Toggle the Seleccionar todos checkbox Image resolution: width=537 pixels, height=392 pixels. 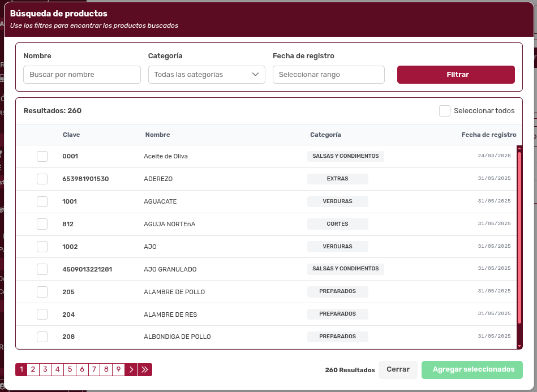point(445,111)
